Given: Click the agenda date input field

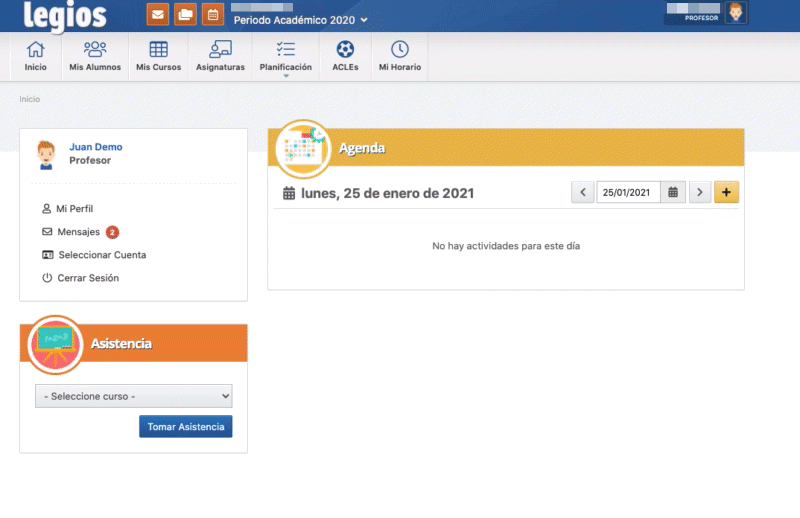Looking at the screenshot, I should pyautogui.click(x=628, y=192).
